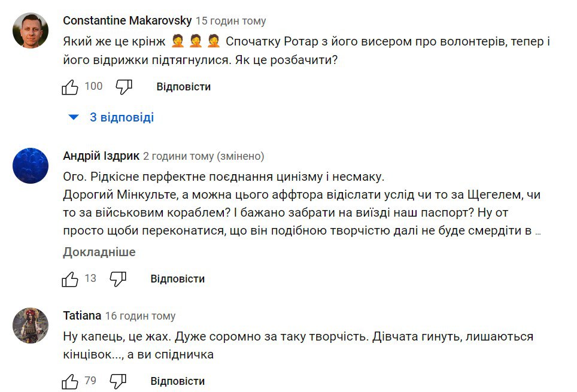Image resolution: width=577 pixels, height=392 pixels.
Task: Click the Андрій Іздрик username
Action: coord(101,156)
